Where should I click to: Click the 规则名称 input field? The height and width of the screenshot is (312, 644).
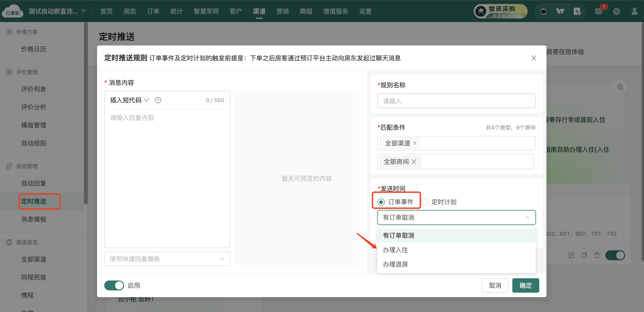tap(456, 101)
